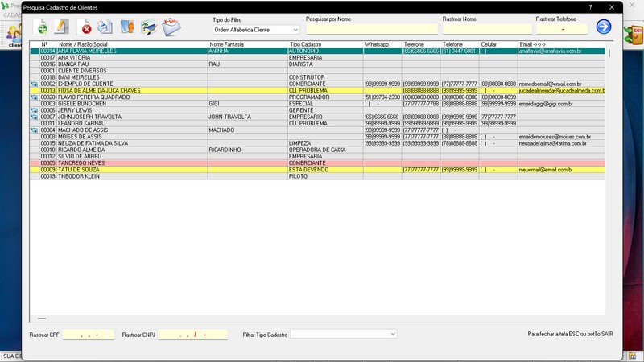Select row THEODOR KLEIN

click(317, 176)
